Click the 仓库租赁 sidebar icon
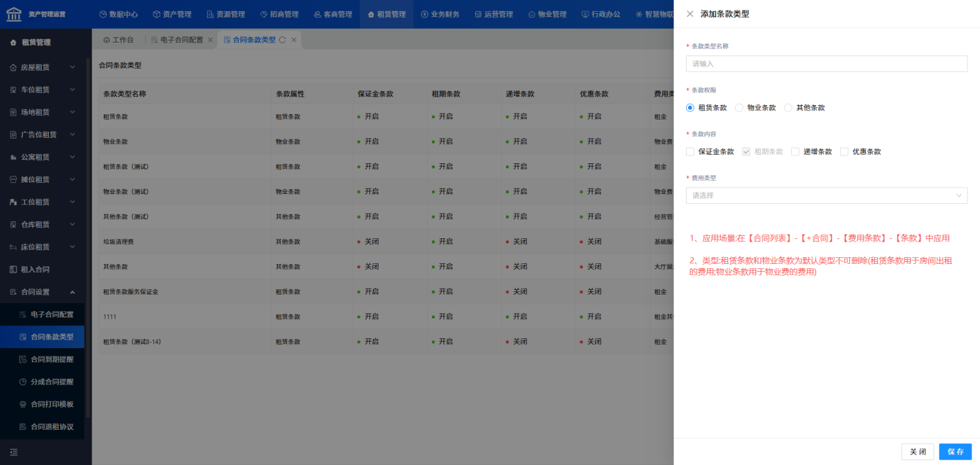980x465 pixels. [x=14, y=225]
